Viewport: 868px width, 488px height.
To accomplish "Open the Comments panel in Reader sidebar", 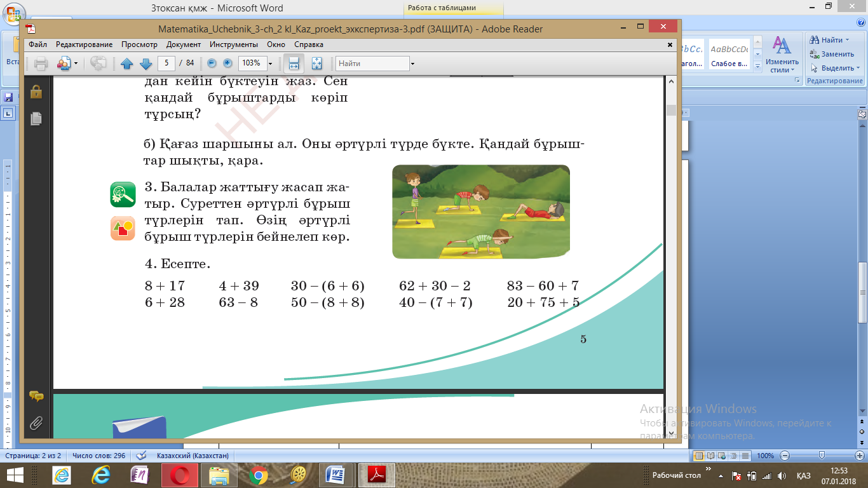I will pos(36,396).
